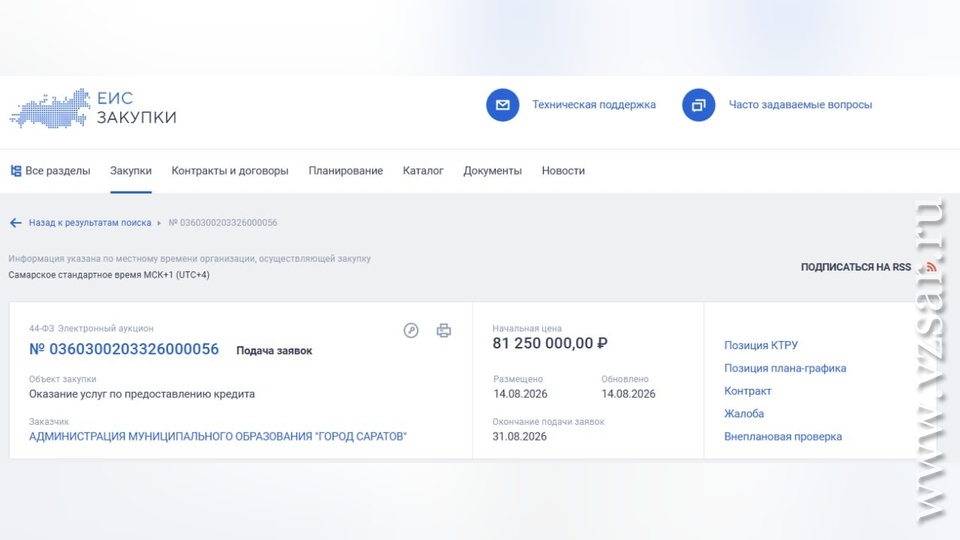Open the Внеплановая проверка link
This screenshot has width=960, height=540.
pos(782,437)
